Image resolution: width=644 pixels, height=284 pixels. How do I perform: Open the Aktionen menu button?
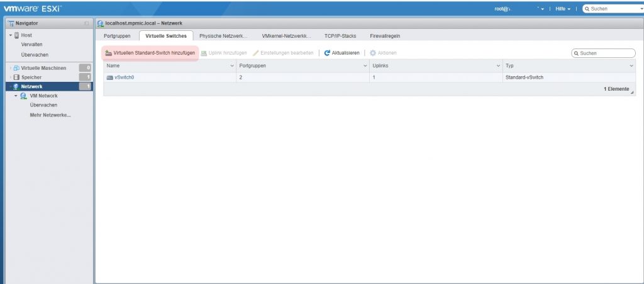tap(383, 53)
